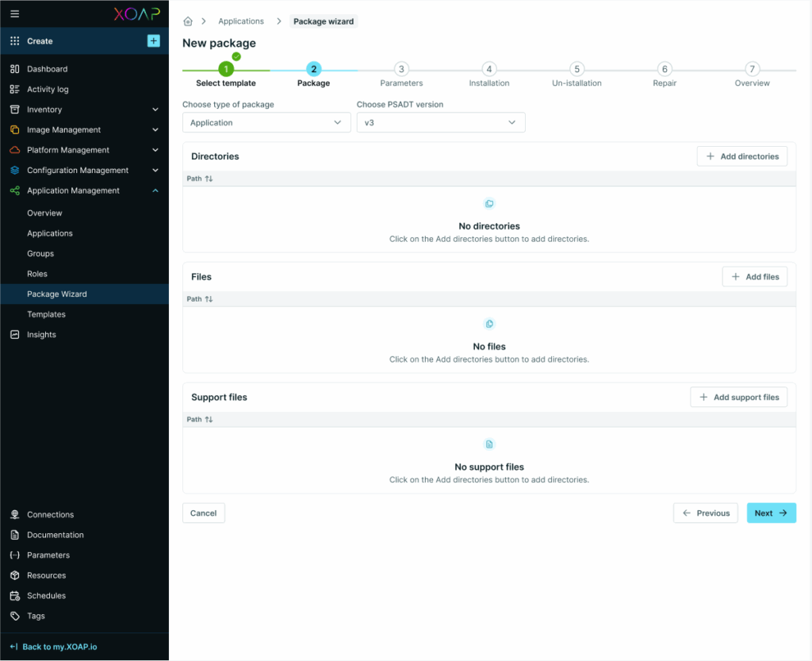Click the hamburger menu icon
The image size is (812, 661).
pyautogui.click(x=15, y=13)
